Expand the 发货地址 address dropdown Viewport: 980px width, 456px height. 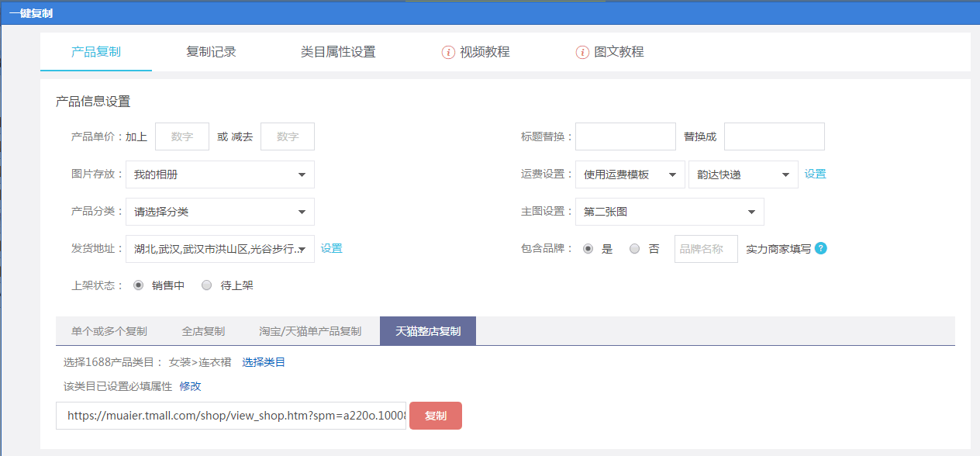click(220, 249)
